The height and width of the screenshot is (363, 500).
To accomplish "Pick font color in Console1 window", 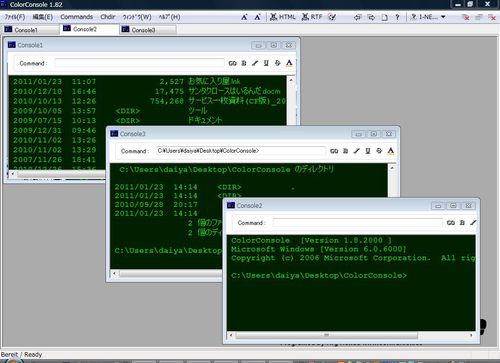I will pos(289,63).
